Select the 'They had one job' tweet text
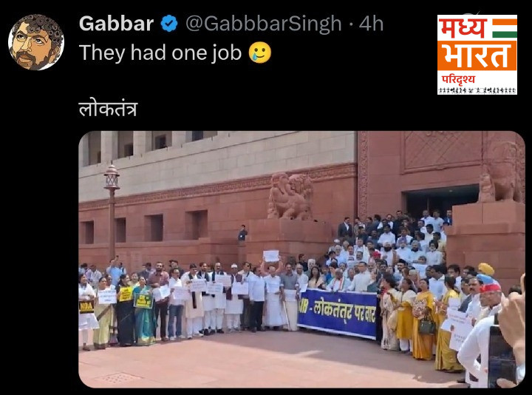Image resolution: width=532 pixels, height=395 pixels. coord(160,53)
